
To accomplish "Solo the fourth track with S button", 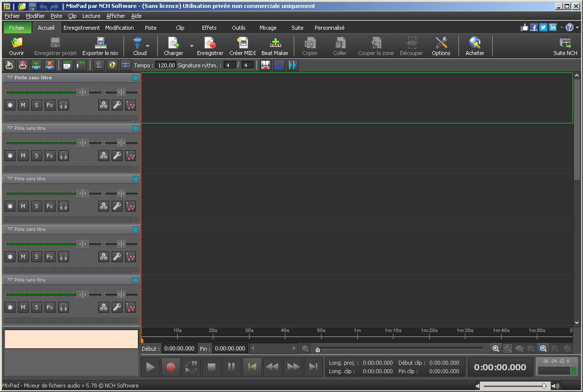I will pos(36,257).
